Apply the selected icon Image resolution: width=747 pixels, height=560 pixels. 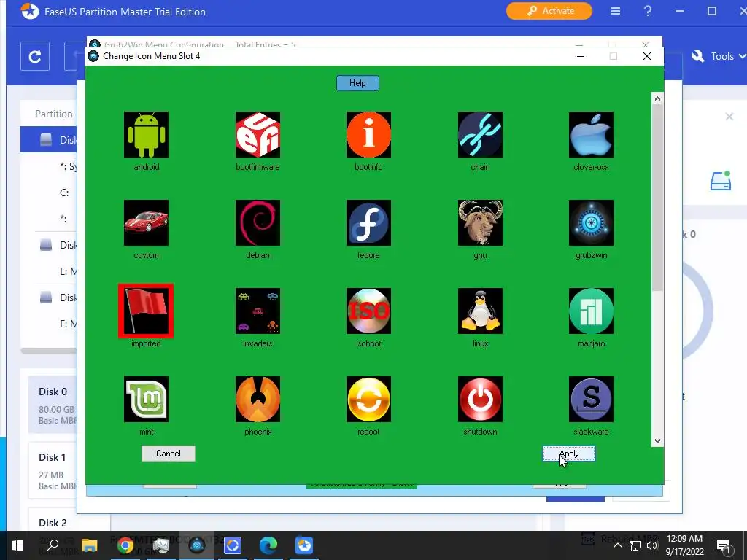tap(569, 454)
